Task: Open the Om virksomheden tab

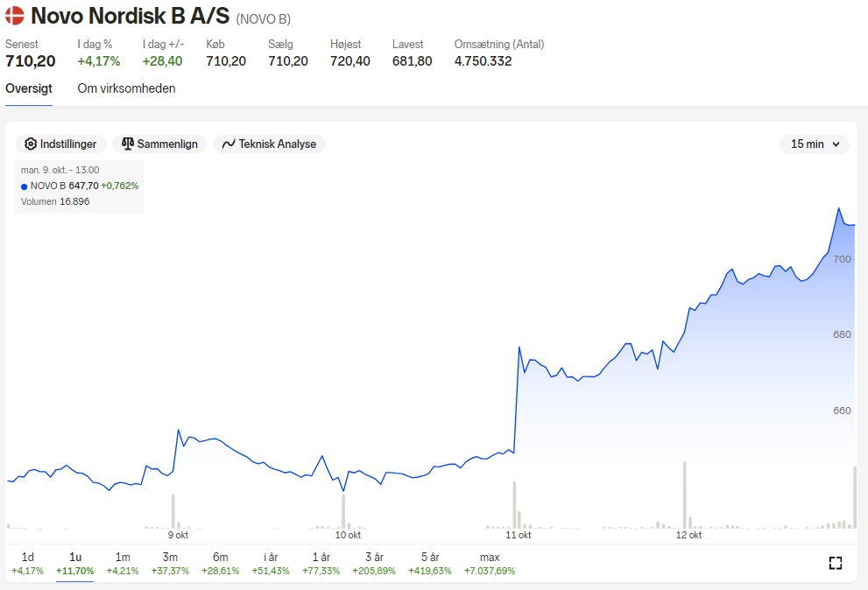Action: tap(126, 88)
